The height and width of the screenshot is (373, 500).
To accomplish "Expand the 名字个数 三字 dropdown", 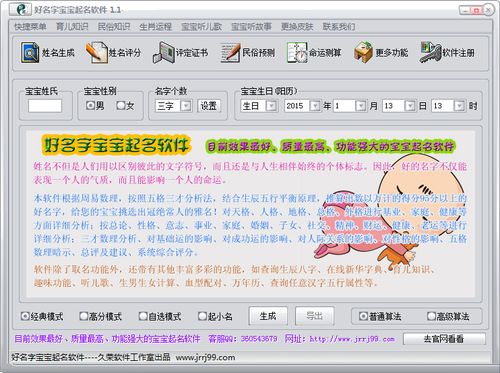I will pos(186,106).
